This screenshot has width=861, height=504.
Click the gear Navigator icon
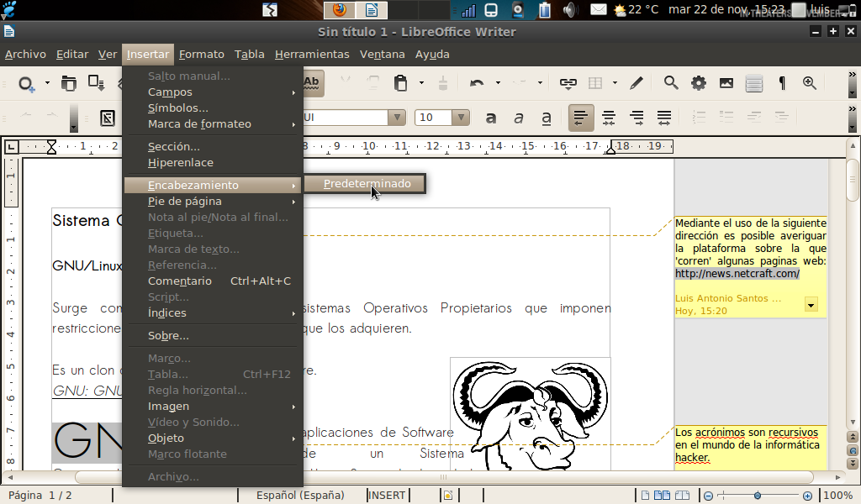pyautogui.click(x=699, y=83)
